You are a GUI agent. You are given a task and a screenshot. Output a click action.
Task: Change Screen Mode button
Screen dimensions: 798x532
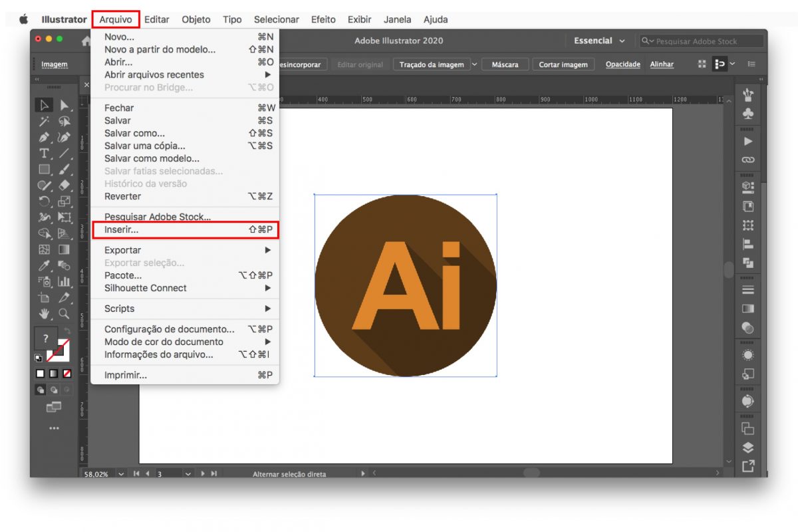click(54, 407)
